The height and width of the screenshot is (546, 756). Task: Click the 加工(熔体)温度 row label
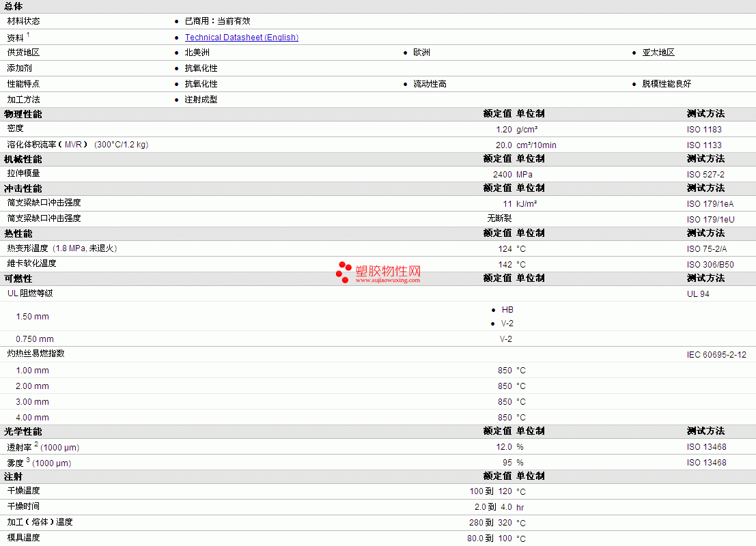[x=40, y=522]
